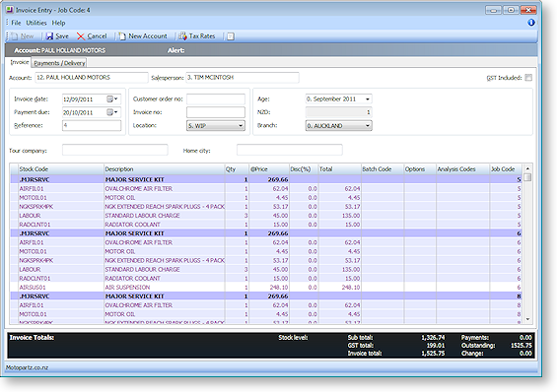557x392 pixels.
Task: Click the Invoice Entry window app icon
Action: click(10, 10)
